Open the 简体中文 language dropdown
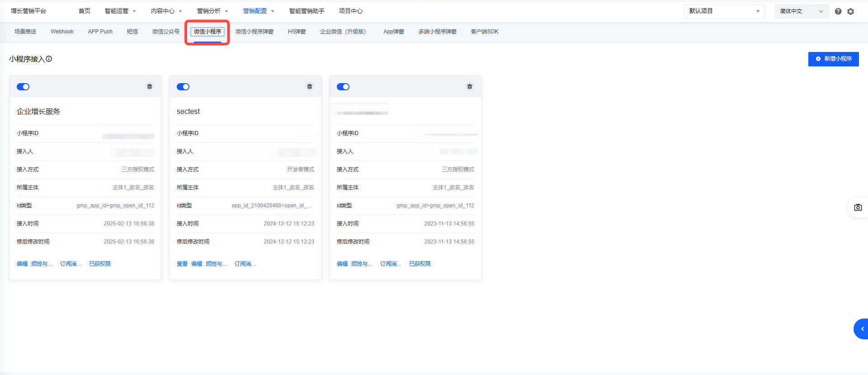 point(801,11)
